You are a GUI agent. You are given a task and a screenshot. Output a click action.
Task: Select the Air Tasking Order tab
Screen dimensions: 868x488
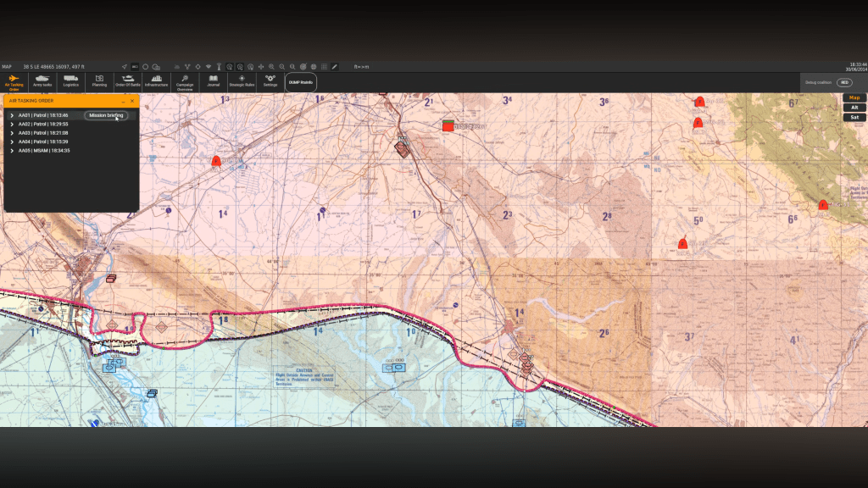[x=14, y=81]
